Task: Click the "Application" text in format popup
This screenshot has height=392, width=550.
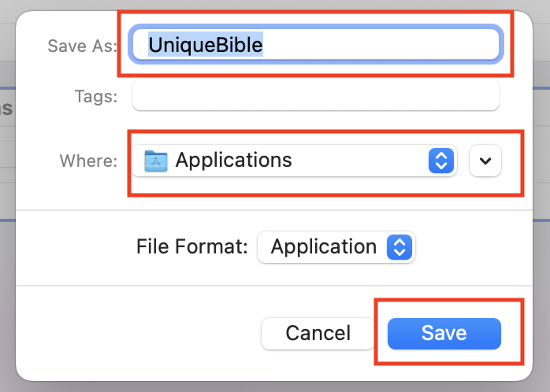Action: [323, 246]
